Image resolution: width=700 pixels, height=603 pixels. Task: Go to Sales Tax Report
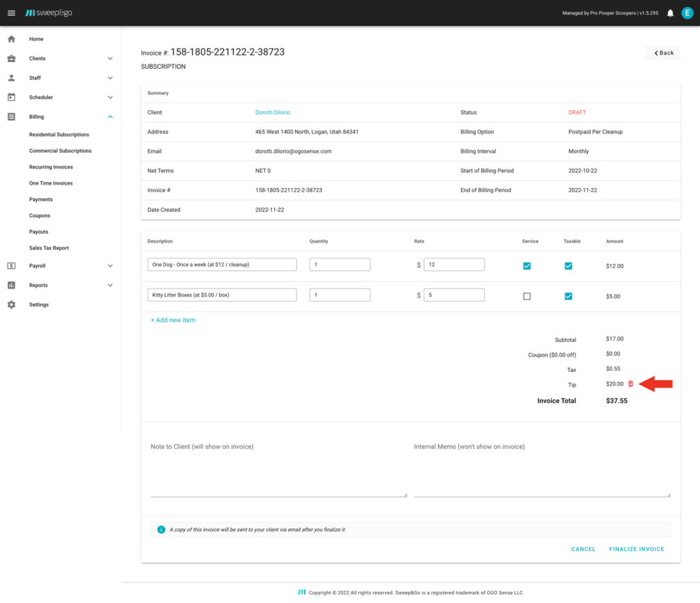tap(49, 248)
